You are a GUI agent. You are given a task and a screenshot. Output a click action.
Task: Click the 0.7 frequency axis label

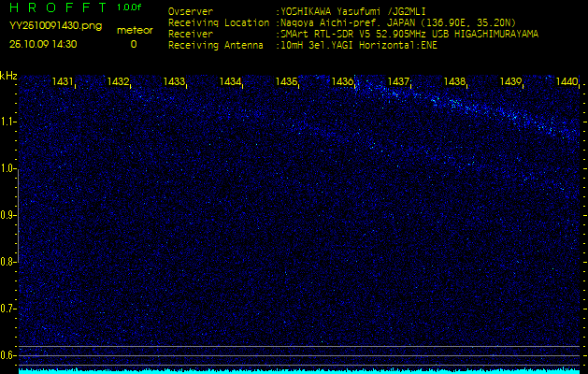click(8, 309)
